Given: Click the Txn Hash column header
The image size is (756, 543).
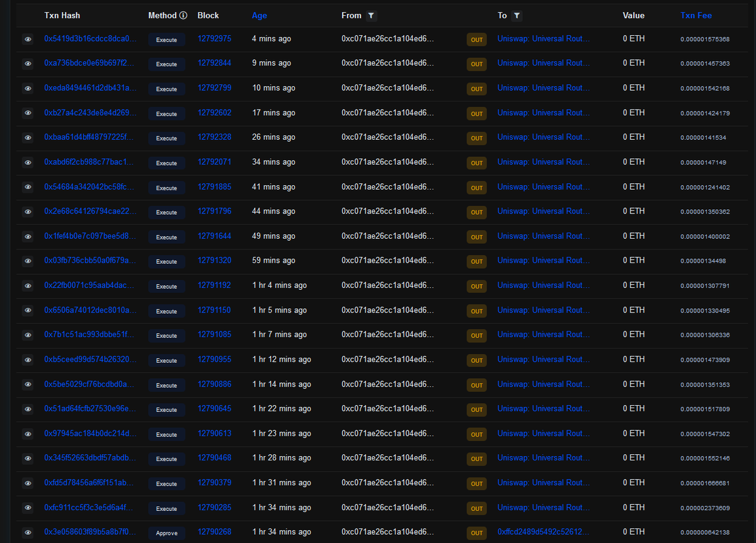Looking at the screenshot, I should click(x=62, y=15).
